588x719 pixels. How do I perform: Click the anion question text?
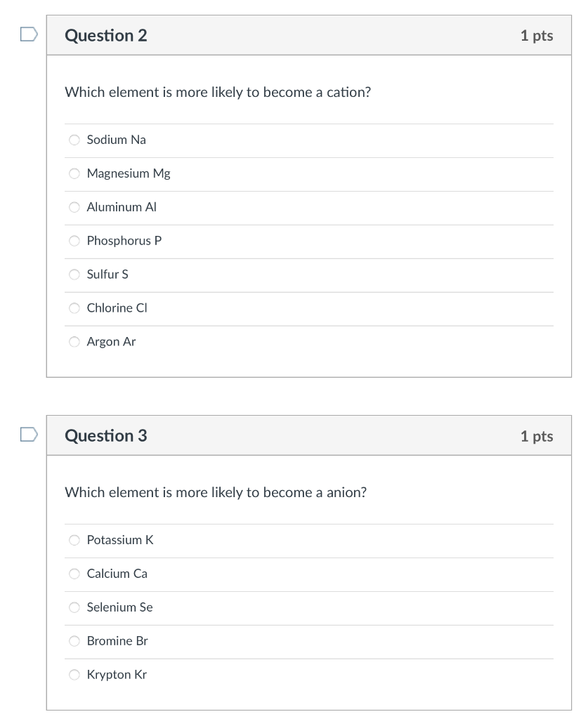pos(214,492)
